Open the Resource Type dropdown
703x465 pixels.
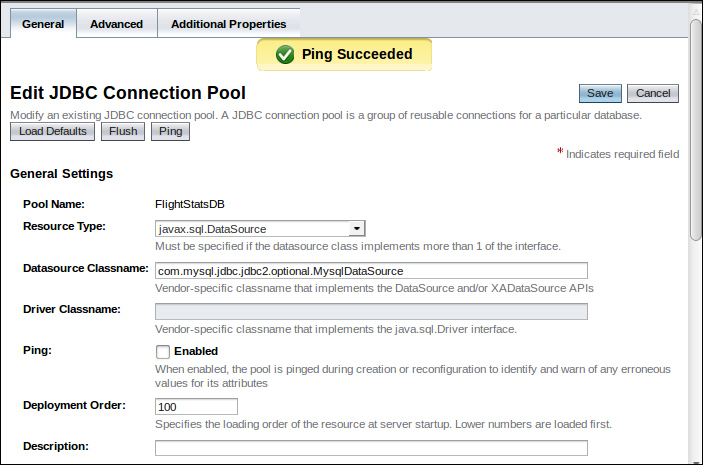tap(260, 229)
